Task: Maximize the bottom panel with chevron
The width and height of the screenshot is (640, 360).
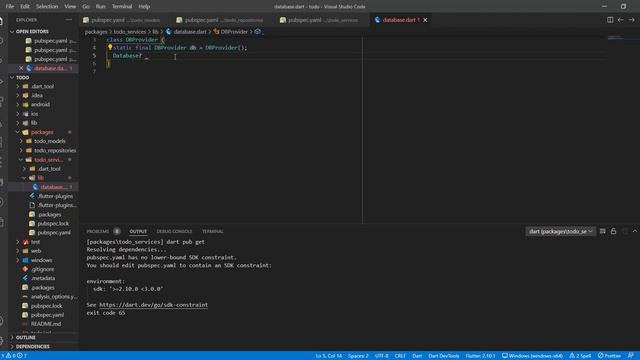Action: [635, 231]
